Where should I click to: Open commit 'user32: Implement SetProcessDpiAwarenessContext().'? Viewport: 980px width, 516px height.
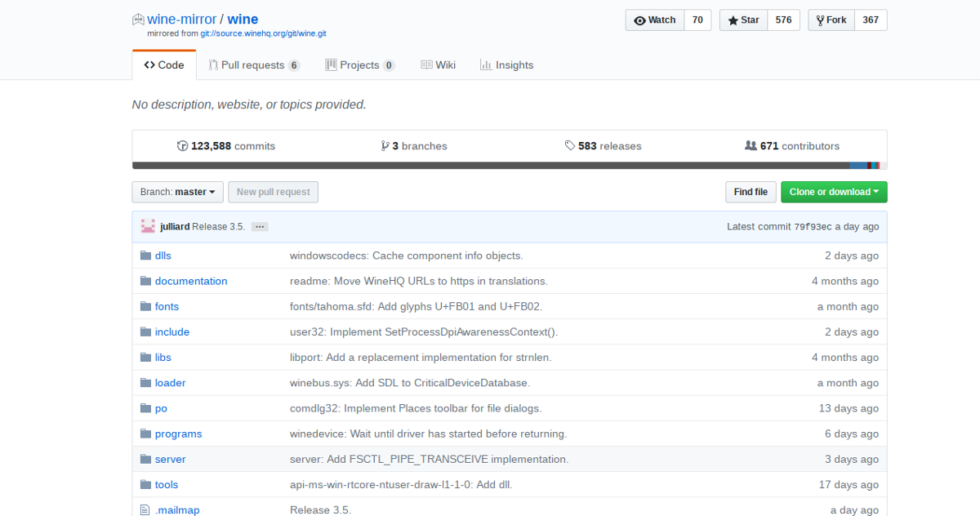(x=424, y=331)
